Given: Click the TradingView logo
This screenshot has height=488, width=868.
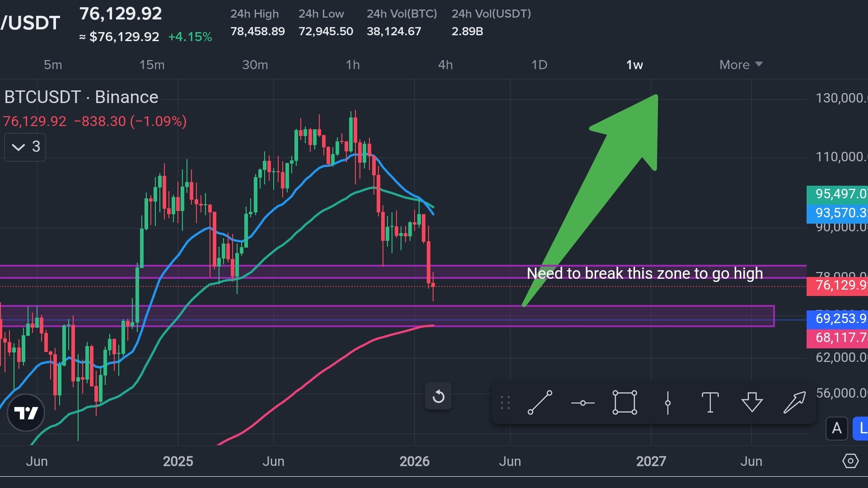Looking at the screenshot, I should 26,413.
